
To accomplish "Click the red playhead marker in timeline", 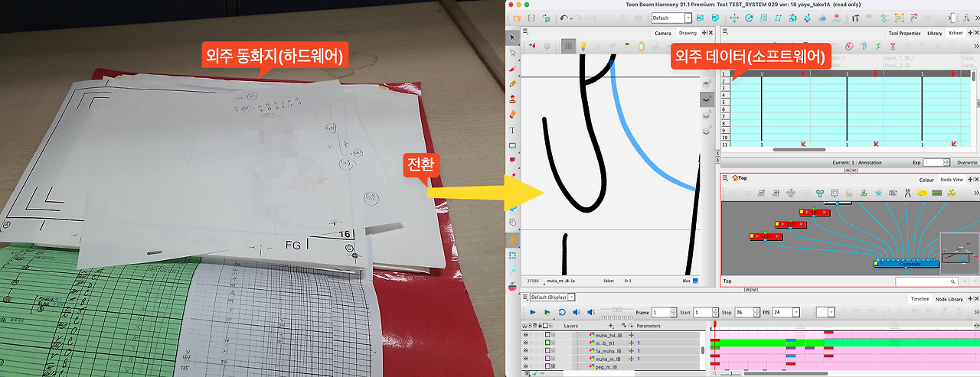I will [x=714, y=324].
